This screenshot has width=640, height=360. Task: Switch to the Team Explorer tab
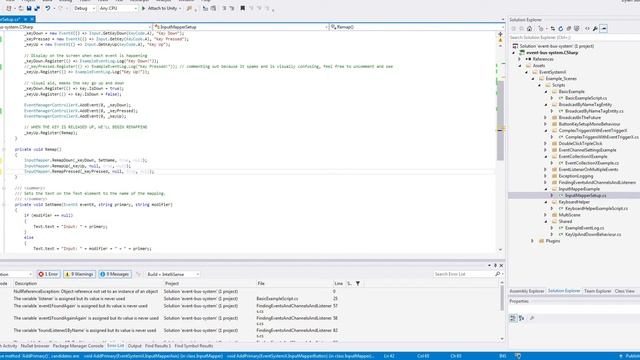[598, 291]
